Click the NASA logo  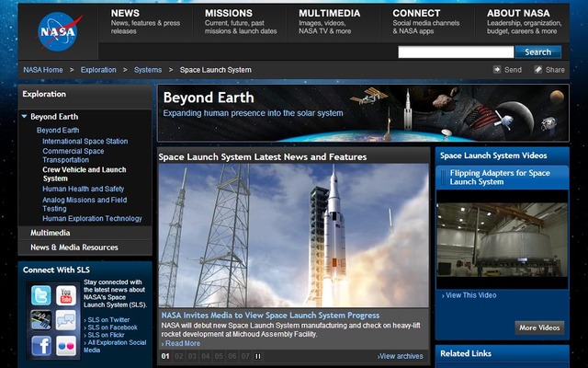click(x=58, y=31)
